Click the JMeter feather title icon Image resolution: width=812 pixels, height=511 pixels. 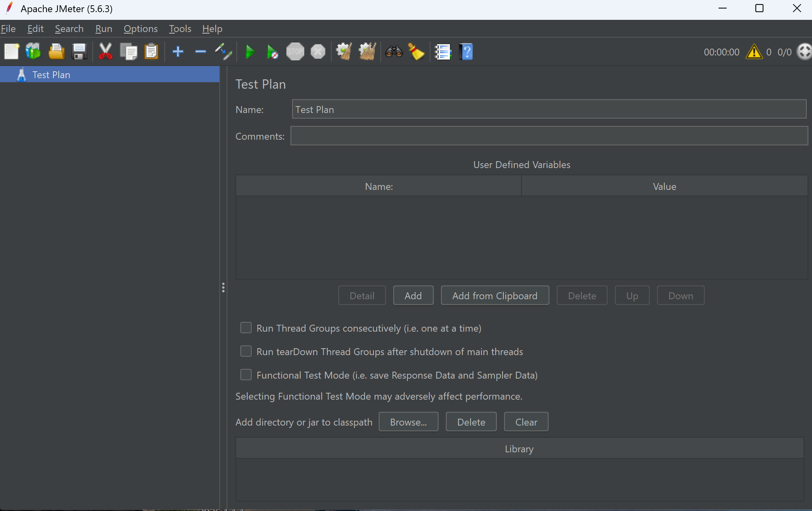[x=9, y=8]
